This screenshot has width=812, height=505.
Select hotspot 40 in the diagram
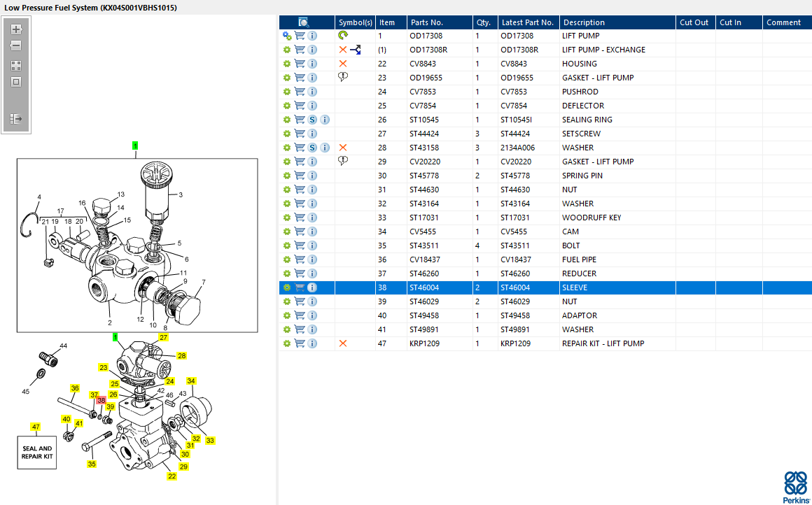66,419
